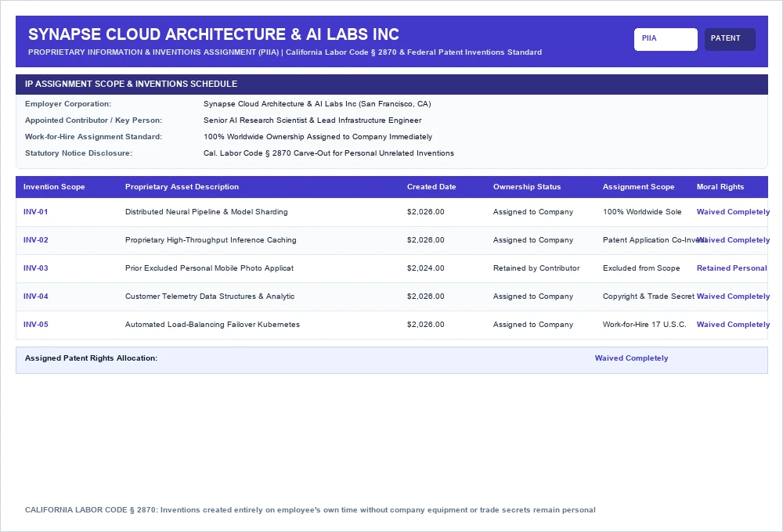
Task: Select 'Prior Excluded Personal Mobile Photo Applicat' cell
Action: coord(209,268)
